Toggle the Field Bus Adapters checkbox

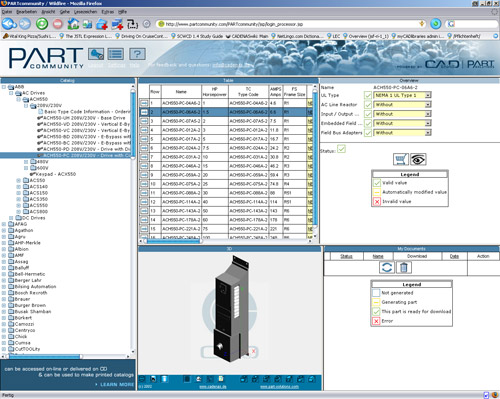[x=368, y=133]
